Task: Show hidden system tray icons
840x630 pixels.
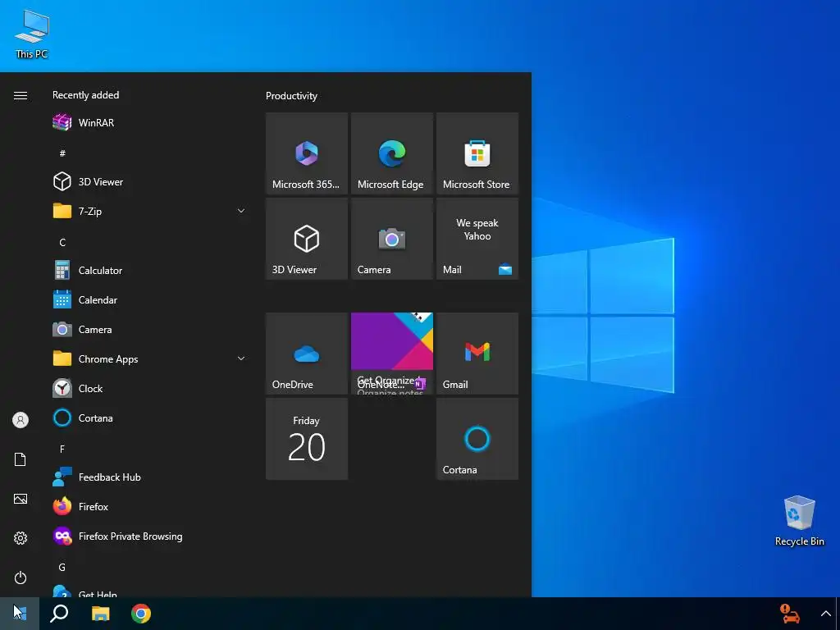Action: click(825, 614)
